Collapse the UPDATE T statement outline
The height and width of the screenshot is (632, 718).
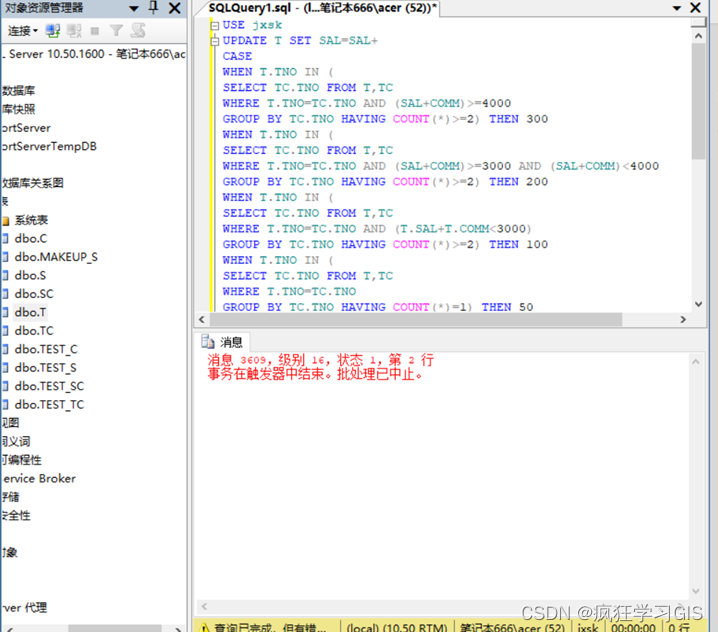[214, 41]
